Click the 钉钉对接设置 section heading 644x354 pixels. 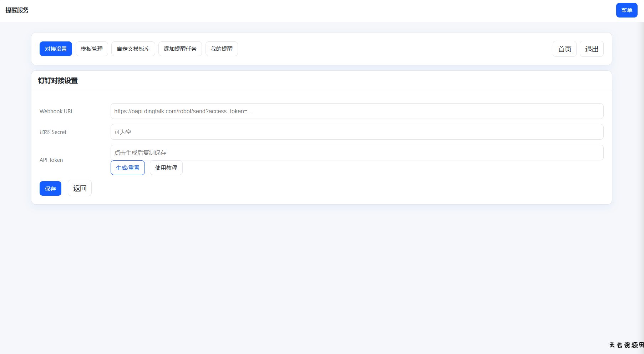tap(58, 81)
